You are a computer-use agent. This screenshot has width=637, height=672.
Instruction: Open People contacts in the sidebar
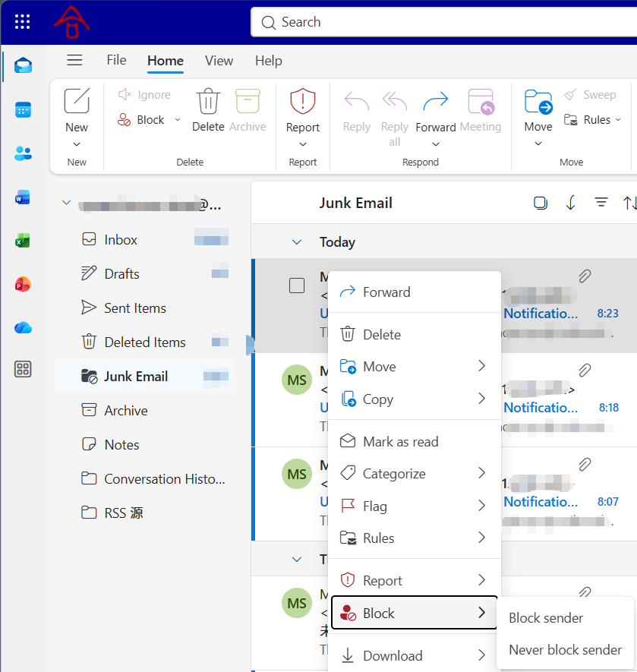tap(23, 154)
